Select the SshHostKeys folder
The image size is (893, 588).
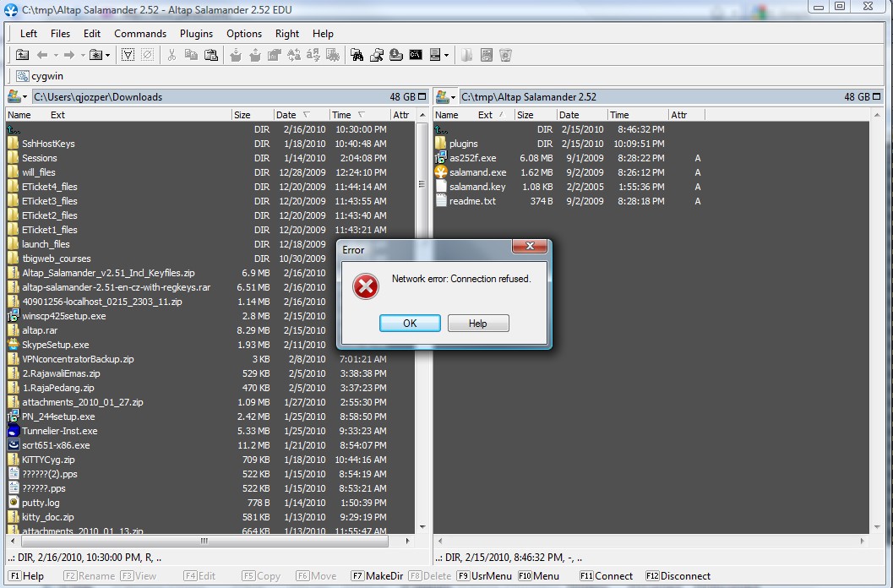(x=48, y=144)
